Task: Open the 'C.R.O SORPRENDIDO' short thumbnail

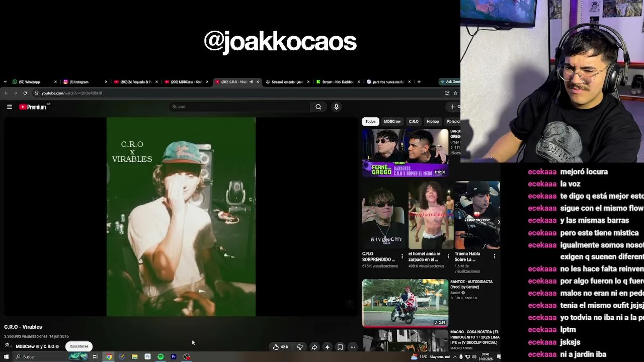Action: (x=385, y=215)
